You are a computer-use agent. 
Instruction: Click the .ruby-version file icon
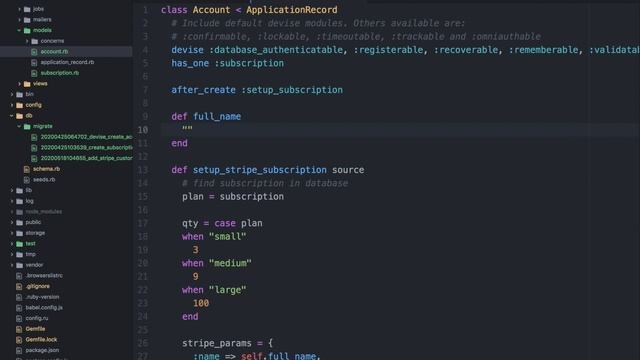point(19,297)
